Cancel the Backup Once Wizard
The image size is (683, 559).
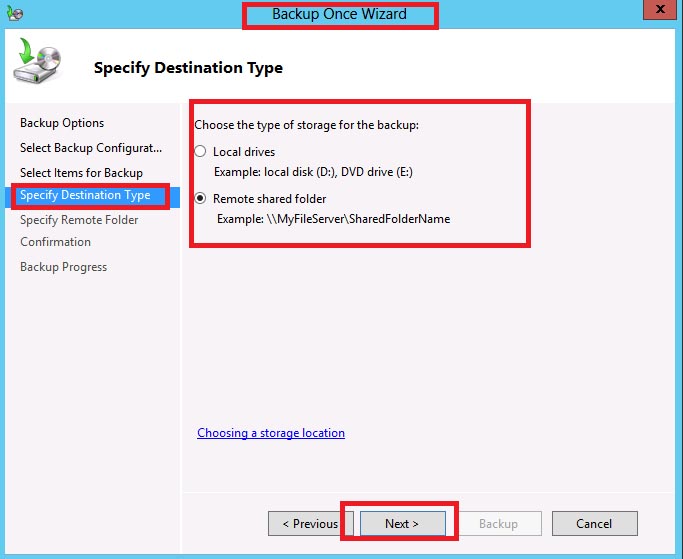click(x=594, y=523)
